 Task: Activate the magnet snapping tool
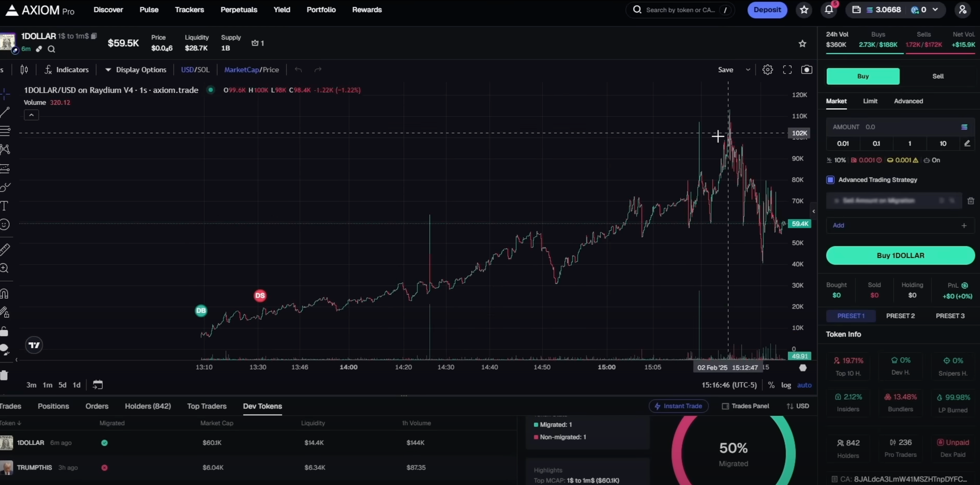5,293
